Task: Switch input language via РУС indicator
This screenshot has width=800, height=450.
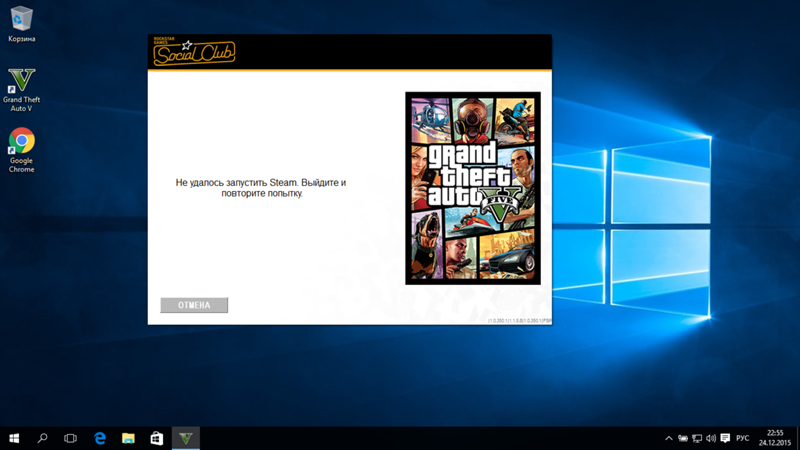Action: tap(743, 438)
